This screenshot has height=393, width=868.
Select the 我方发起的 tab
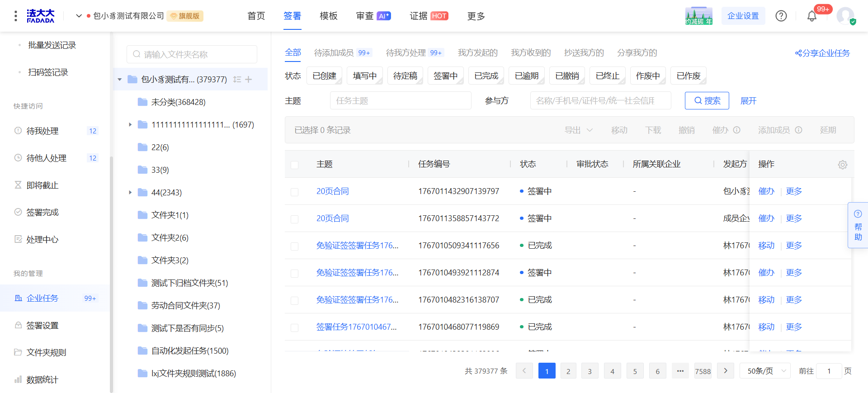(x=477, y=53)
